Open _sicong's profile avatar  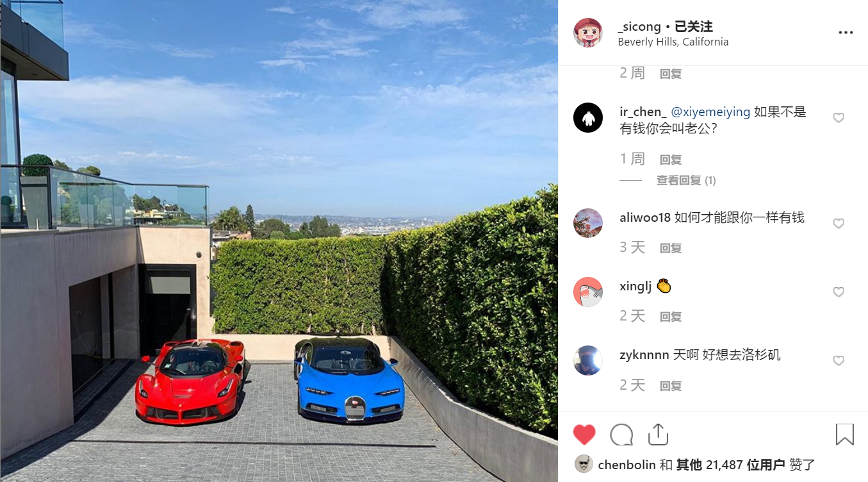click(x=588, y=33)
